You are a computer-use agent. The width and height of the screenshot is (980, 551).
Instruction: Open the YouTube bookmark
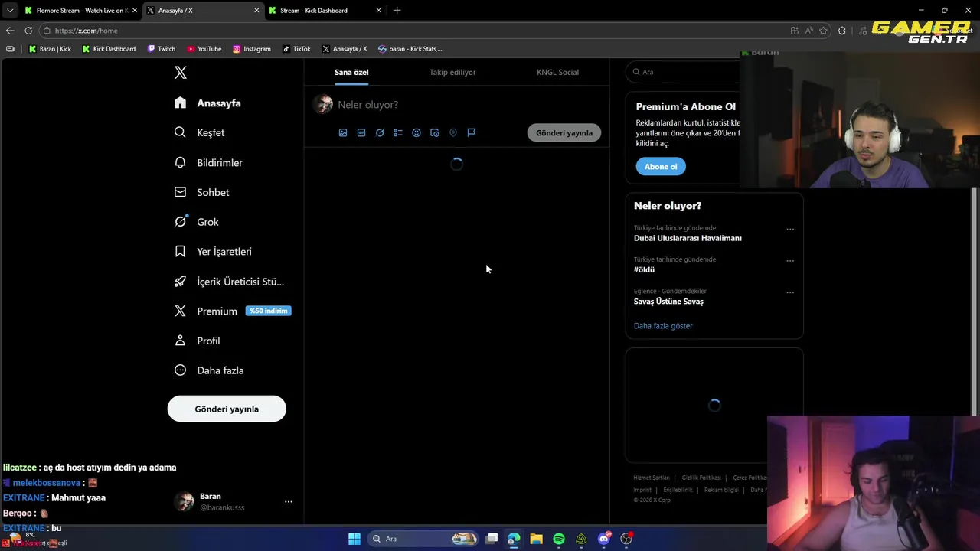tap(204, 49)
